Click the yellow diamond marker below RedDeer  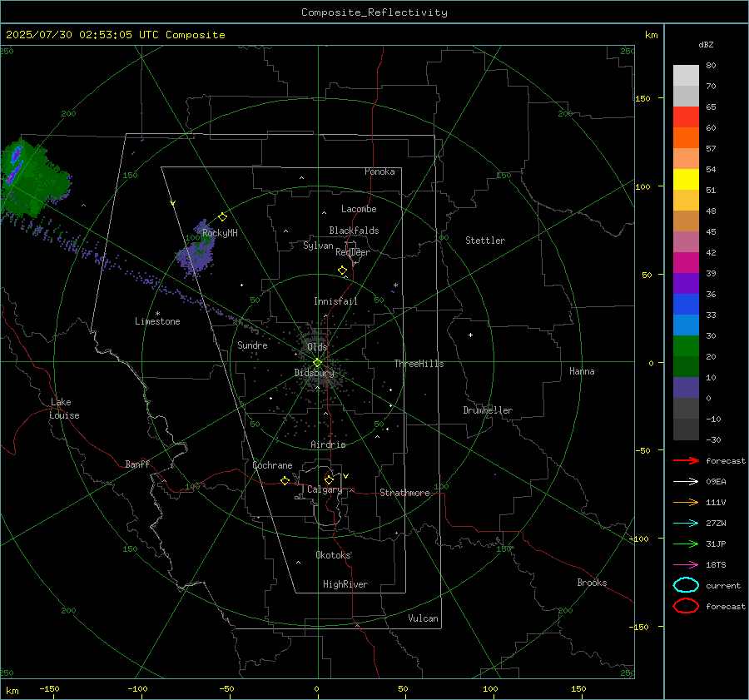[342, 271]
